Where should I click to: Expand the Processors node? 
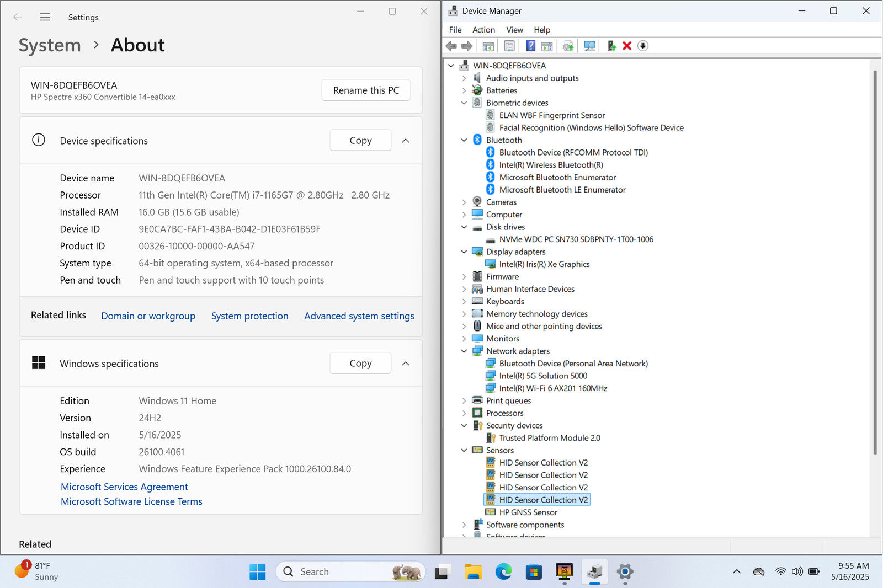464,413
